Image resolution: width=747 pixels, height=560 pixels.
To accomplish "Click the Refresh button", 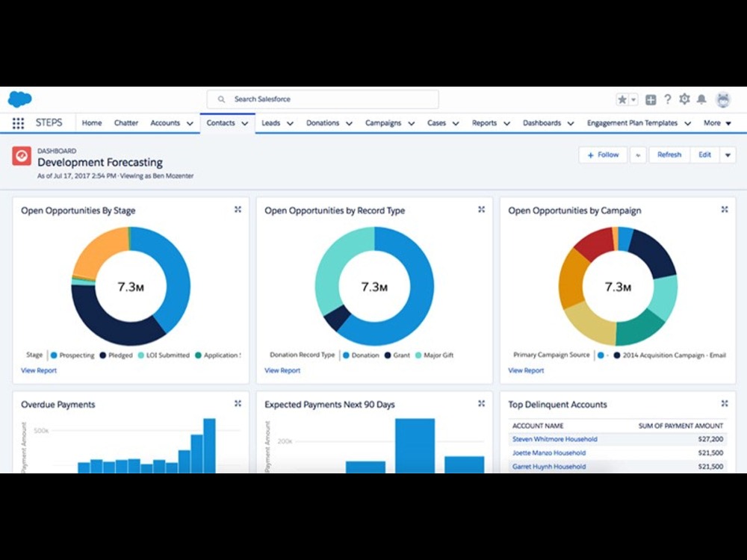I will [669, 155].
